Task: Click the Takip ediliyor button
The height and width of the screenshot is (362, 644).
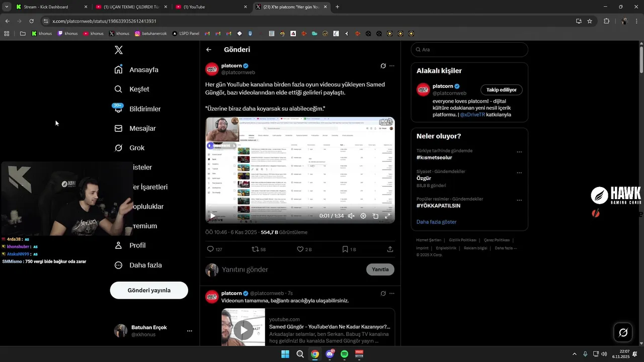Action: (x=502, y=89)
